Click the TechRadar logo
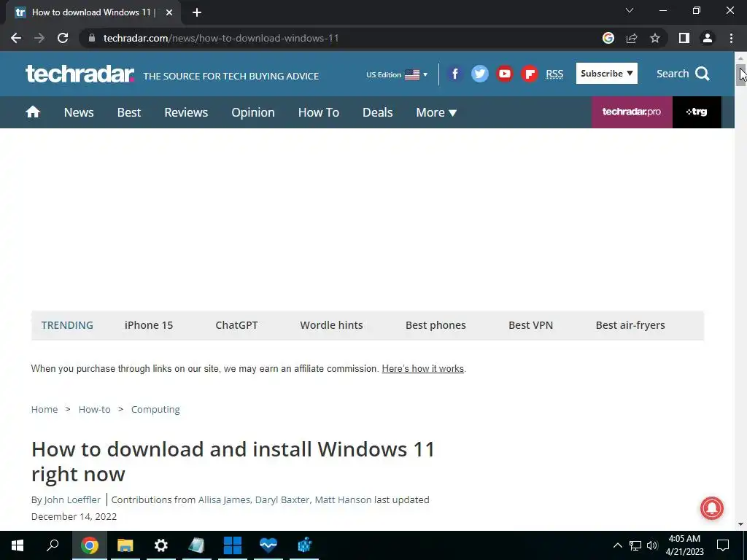 pos(80,74)
